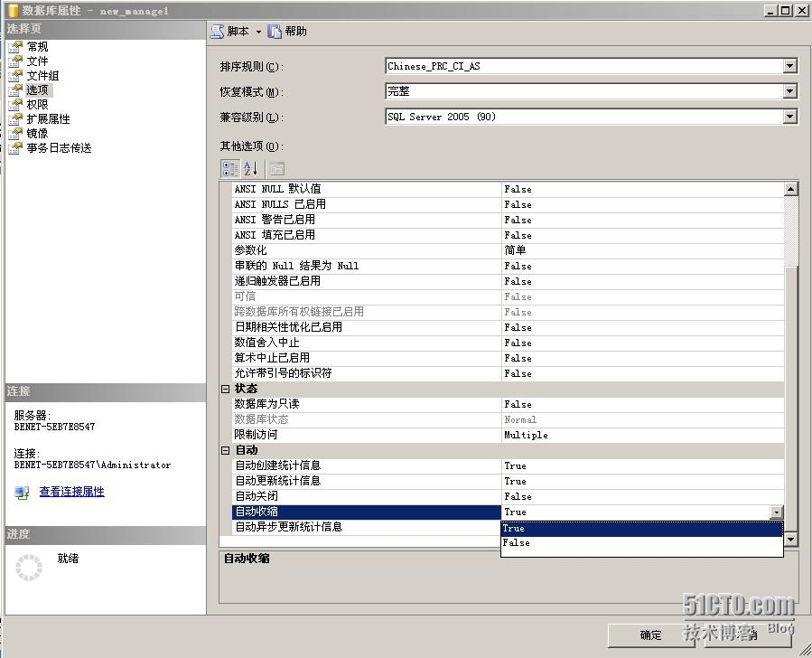This screenshot has width=812, height=658.
Task: Select the 文件 page icon
Action: (15, 61)
